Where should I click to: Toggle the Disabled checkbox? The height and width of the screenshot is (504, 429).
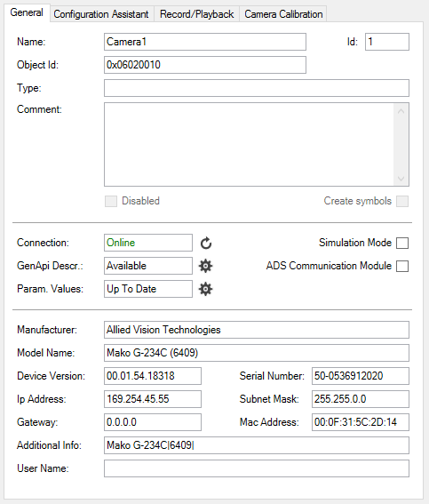(x=111, y=202)
